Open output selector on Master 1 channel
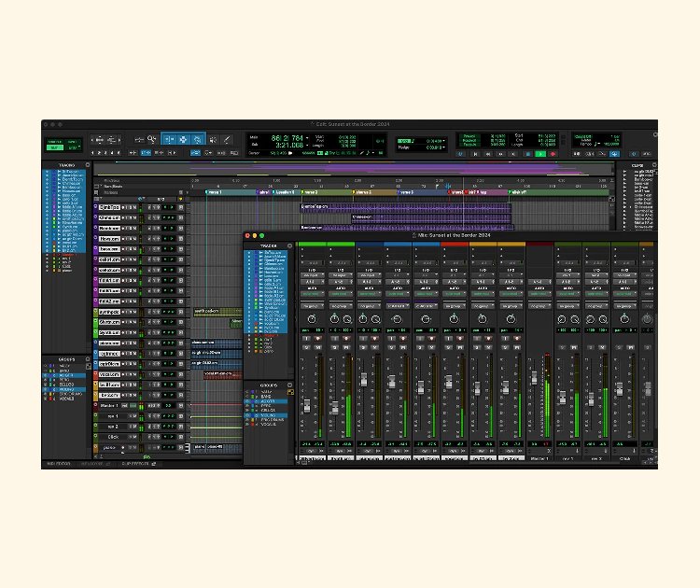Viewport: 700px width, 588px height. (539, 282)
